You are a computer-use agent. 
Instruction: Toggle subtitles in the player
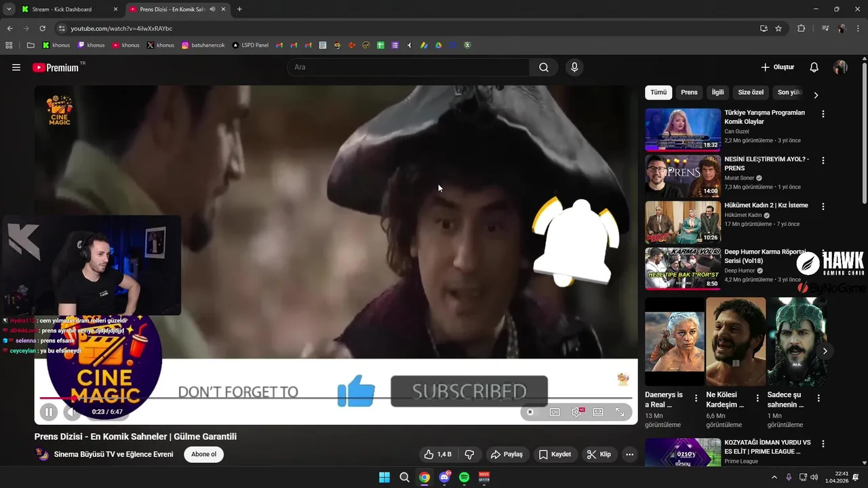click(x=555, y=411)
